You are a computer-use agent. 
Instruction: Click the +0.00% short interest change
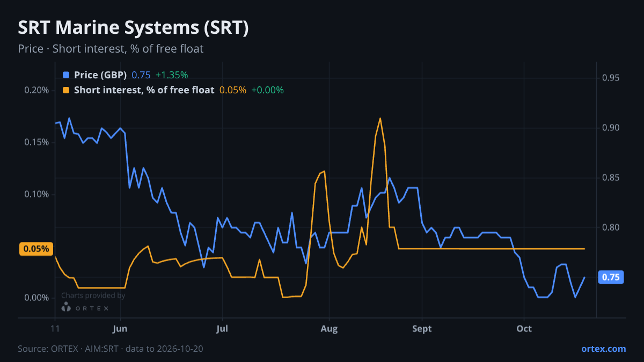click(267, 90)
